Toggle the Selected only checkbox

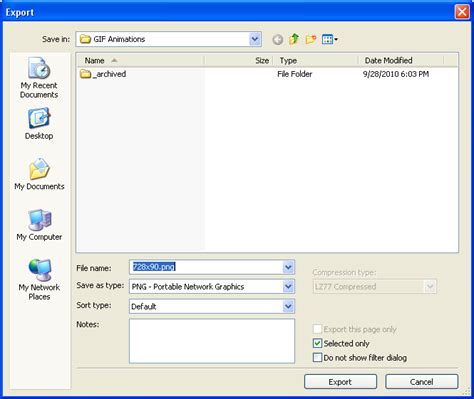point(317,343)
